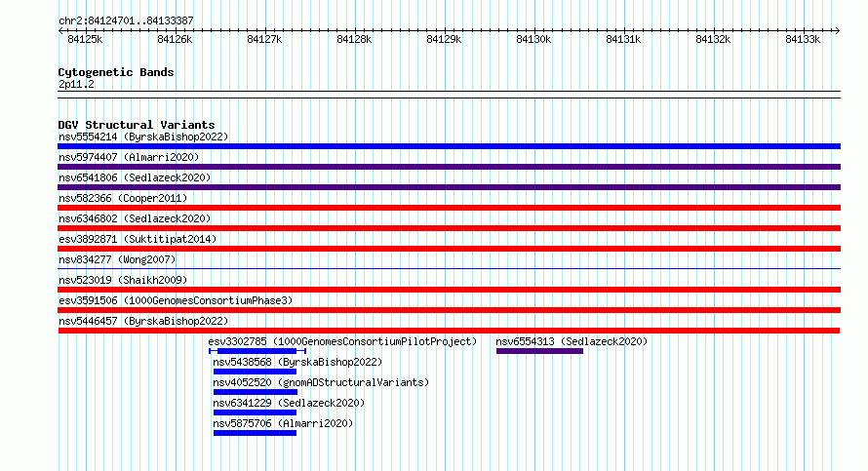Click the 84133k ruler tick label
This screenshot has height=471, width=868.
click(803, 40)
